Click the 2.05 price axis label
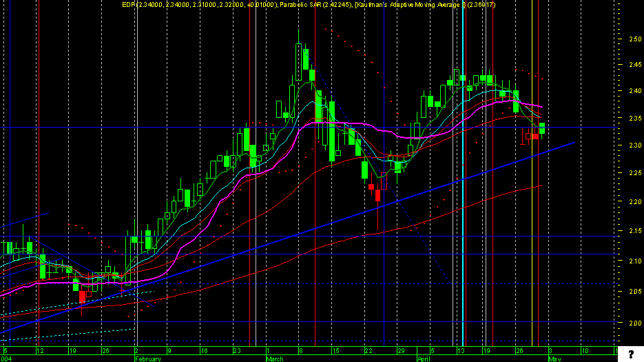Image resolution: width=644 pixels, height=362 pixels. point(635,291)
